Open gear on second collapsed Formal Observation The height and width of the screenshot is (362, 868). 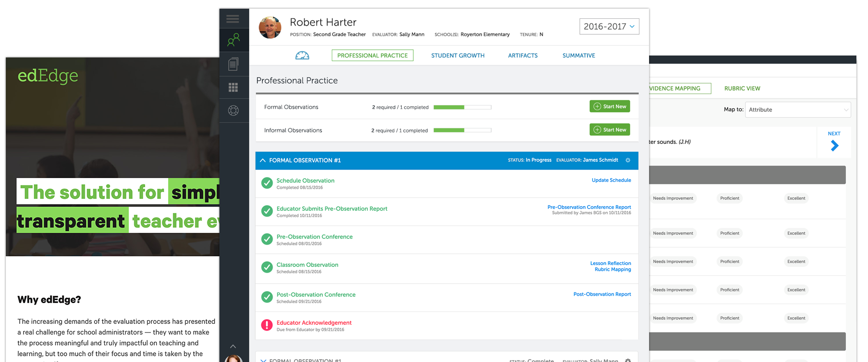628,360
